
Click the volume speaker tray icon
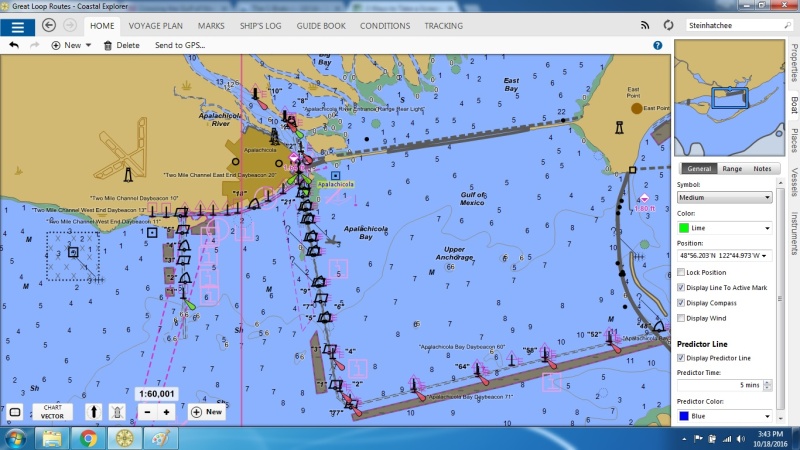[x=741, y=439]
